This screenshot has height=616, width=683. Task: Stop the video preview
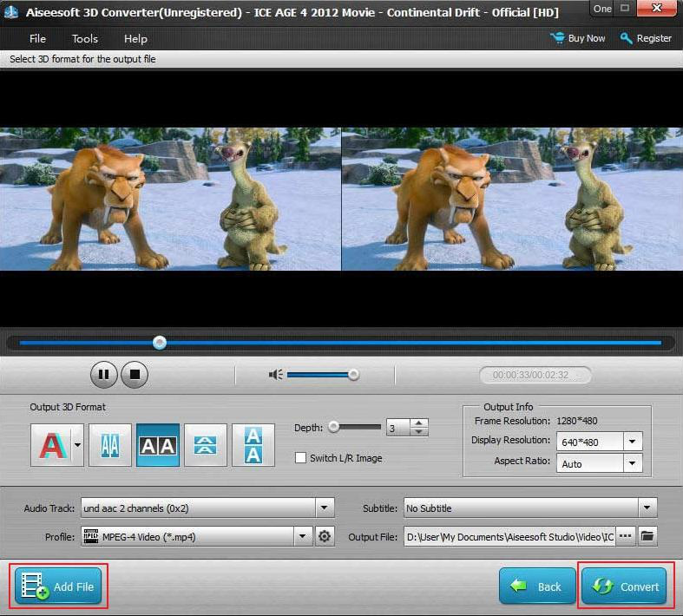135,375
